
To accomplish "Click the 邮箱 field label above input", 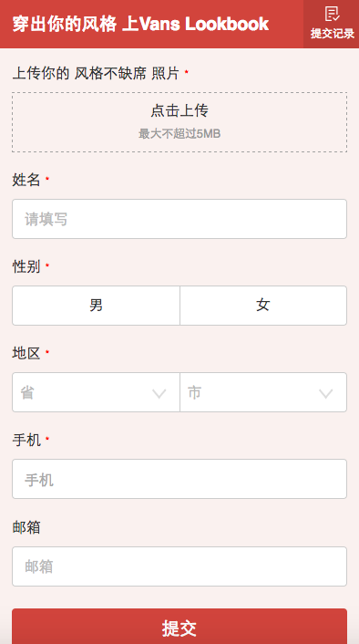I will coord(26,527).
